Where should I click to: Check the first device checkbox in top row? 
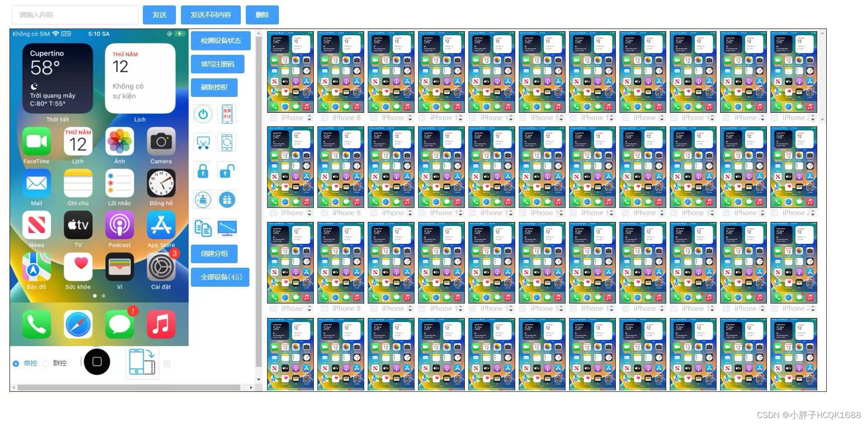pos(273,118)
